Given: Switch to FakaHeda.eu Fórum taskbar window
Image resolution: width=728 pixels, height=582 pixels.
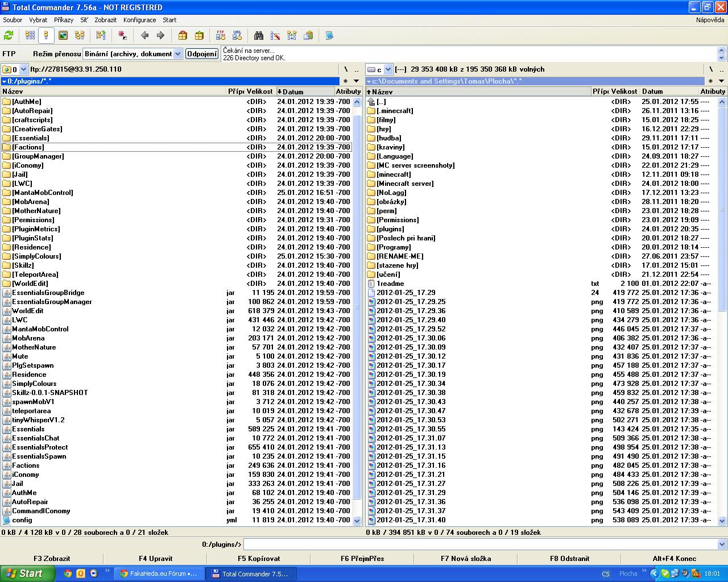Looking at the screenshot, I should click(159, 573).
